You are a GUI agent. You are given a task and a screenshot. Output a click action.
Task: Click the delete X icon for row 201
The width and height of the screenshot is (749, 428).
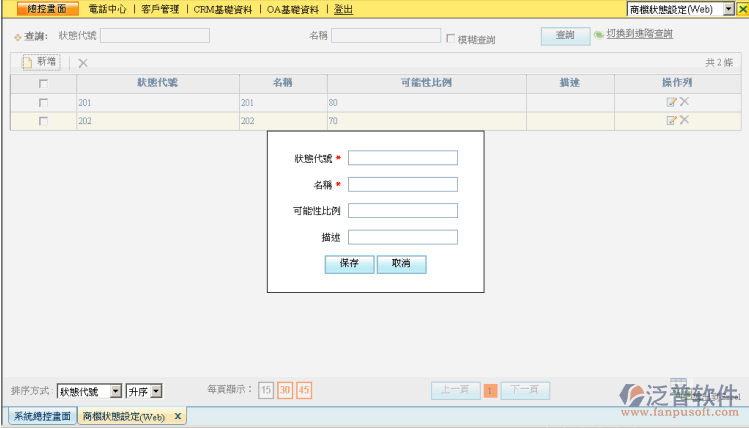(684, 102)
